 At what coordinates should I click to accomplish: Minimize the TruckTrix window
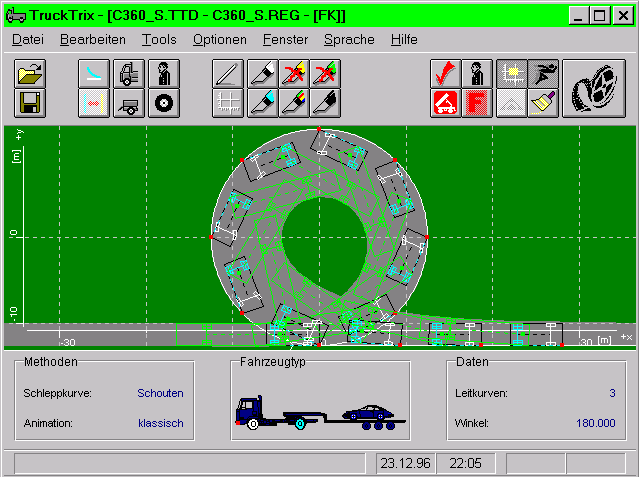pos(578,15)
